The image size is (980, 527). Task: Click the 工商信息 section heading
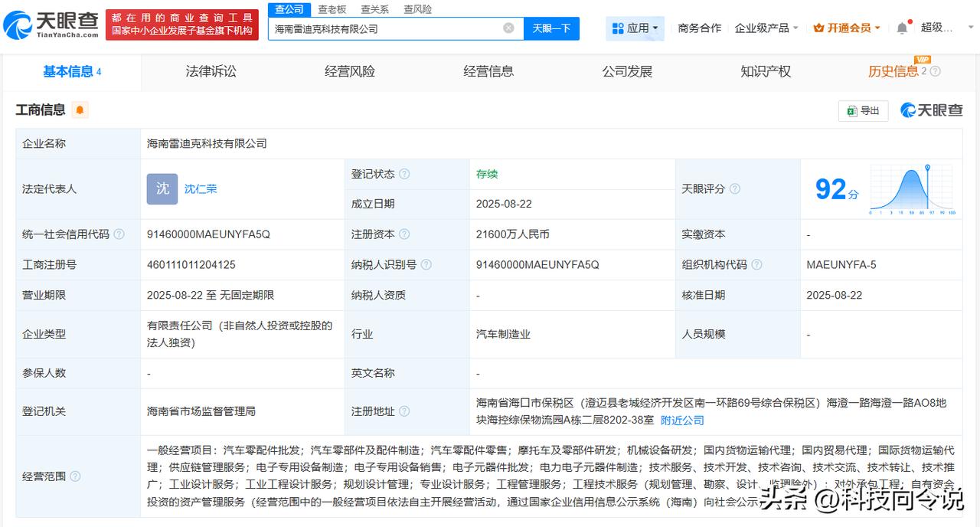click(41, 110)
